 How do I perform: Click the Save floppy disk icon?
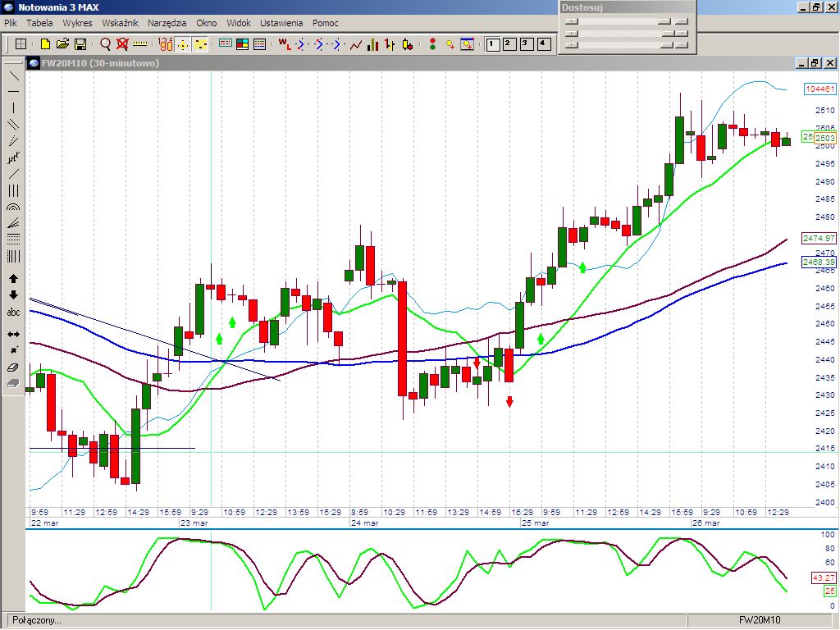[x=80, y=44]
